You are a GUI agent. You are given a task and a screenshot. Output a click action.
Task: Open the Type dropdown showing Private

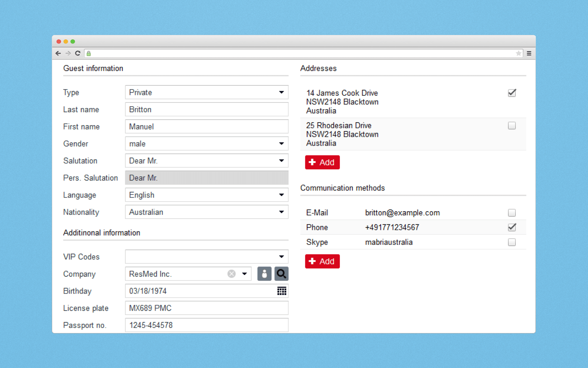tap(207, 92)
